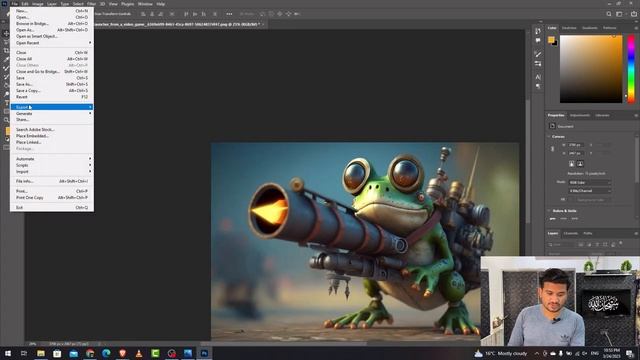The width and height of the screenshot is (640, 360).
Task: Expand the Open Recent submenu
Action: pyautogui.click(x=52, y=43)
